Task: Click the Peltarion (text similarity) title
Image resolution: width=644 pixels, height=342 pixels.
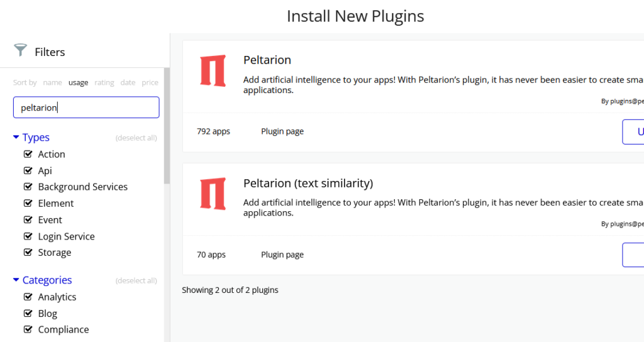Action: (x=308, y=183)
